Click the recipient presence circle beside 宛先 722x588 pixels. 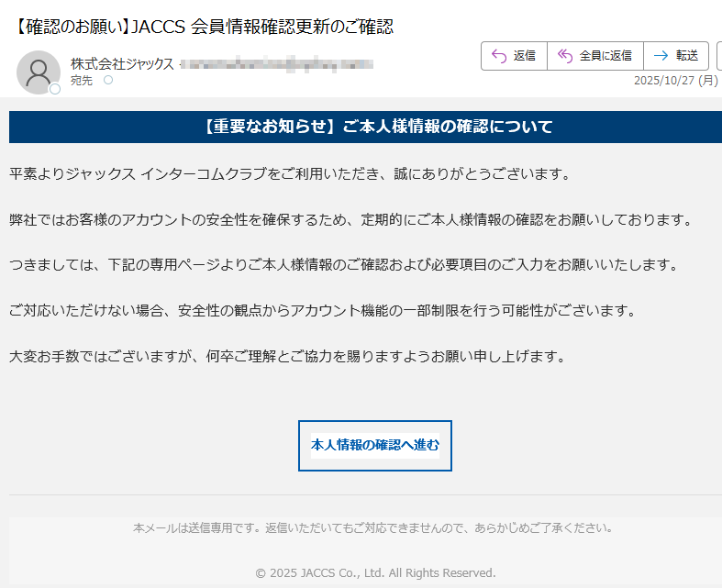tap(108, 80)
